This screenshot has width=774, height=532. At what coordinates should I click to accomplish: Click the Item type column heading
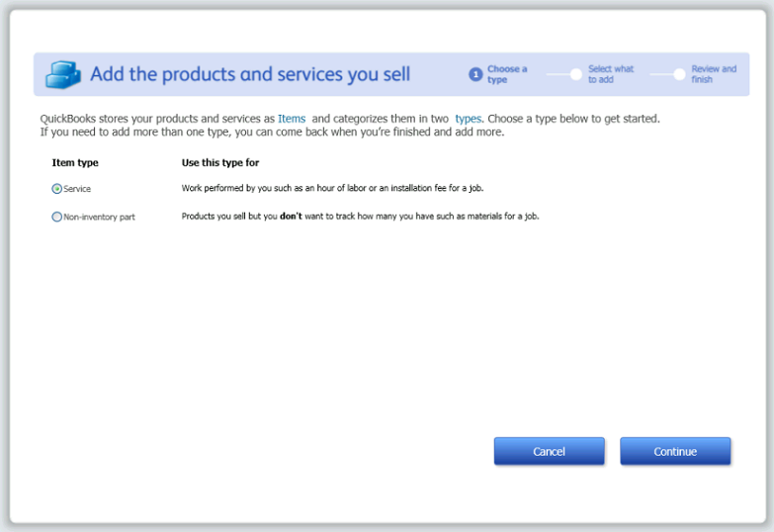[75, 162]
